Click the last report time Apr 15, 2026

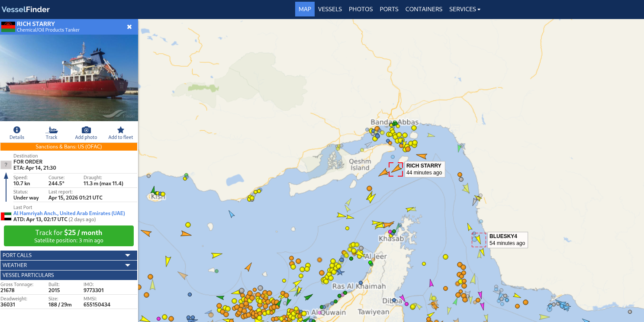coord(75,198)
